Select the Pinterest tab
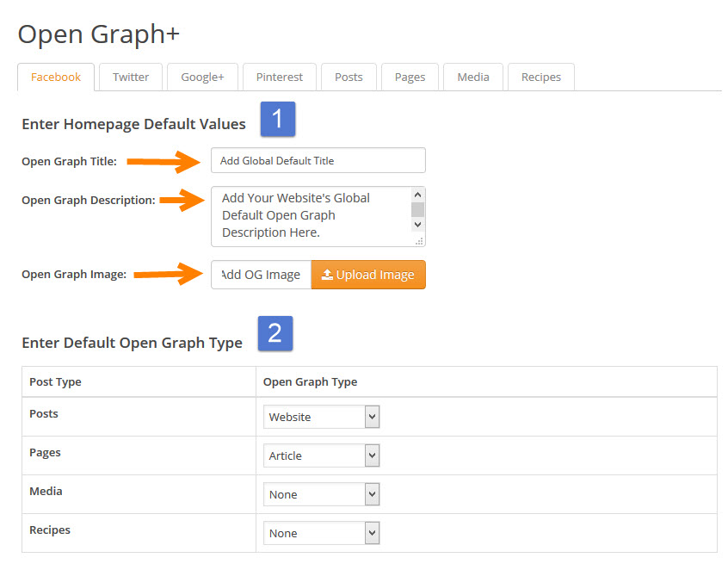Image resolution: width=728 pixels, height=570 pixels. coord(280,77)
